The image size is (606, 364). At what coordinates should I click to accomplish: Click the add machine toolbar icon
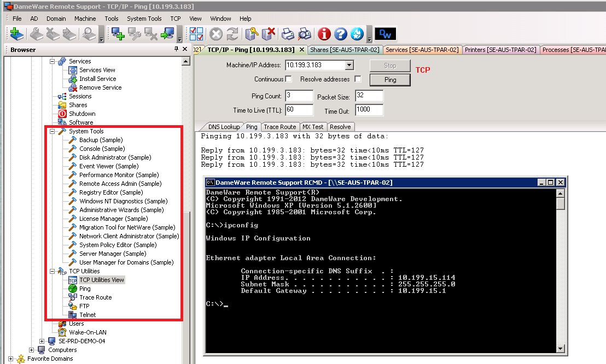pyautogui.click(x=118, y=34)
